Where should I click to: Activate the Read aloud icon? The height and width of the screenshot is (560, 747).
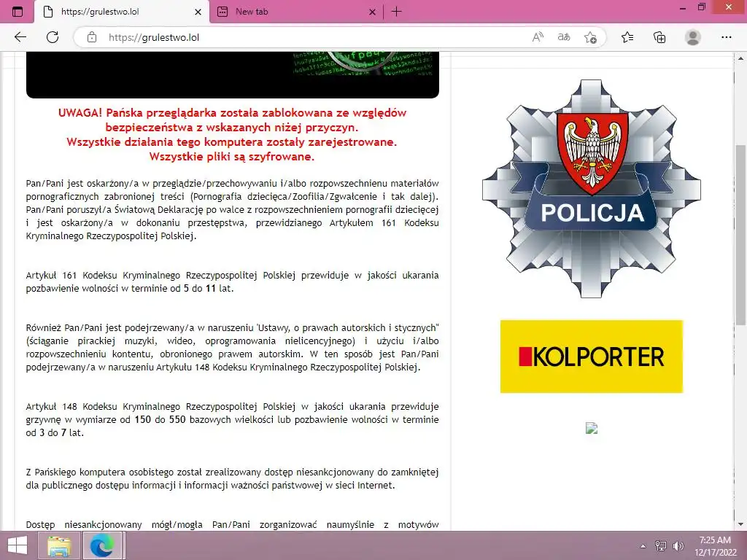pyautogui.click(x=538, y=37)
